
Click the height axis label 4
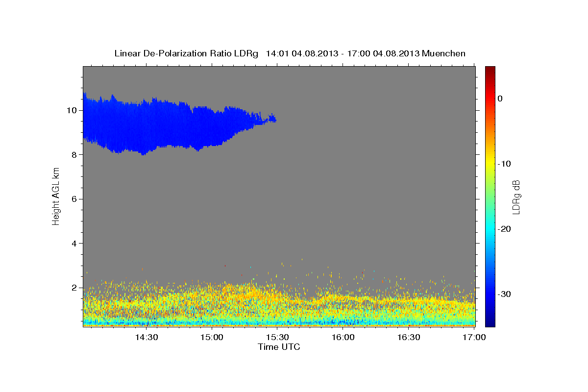click(x=74, y=244)
